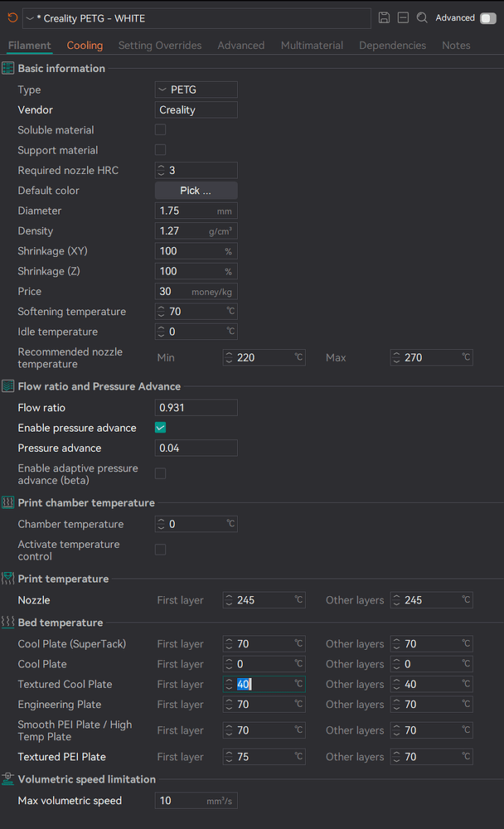Save the filament preset with disk icon
The image size is (504, 829).
[x=384, y=18]
